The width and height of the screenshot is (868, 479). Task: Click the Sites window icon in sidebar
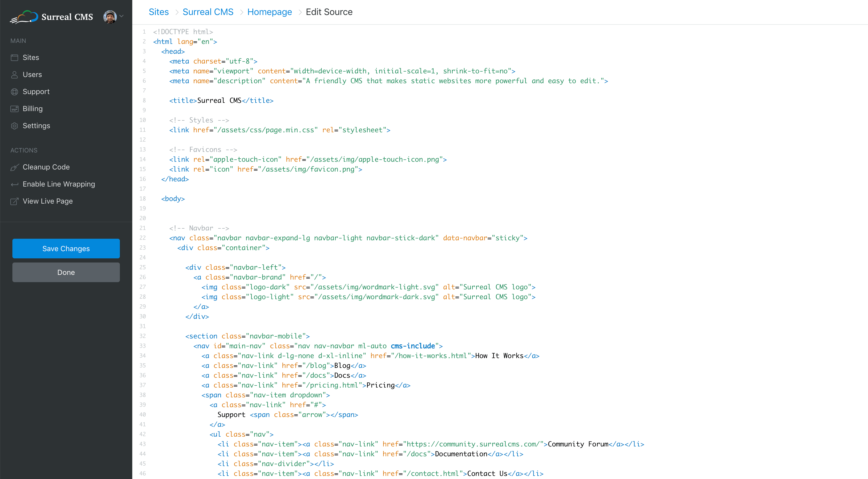click(14, 58)
